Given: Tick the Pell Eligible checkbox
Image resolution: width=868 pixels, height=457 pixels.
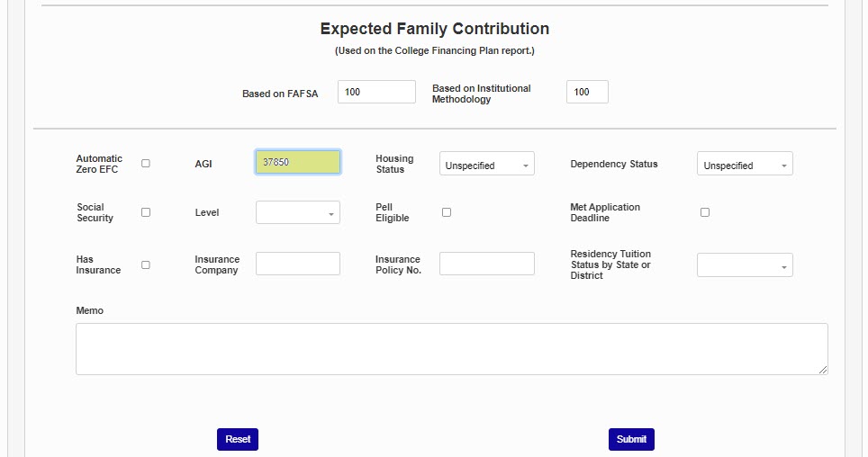Looking at the screenshot, I should coord(447,212).
